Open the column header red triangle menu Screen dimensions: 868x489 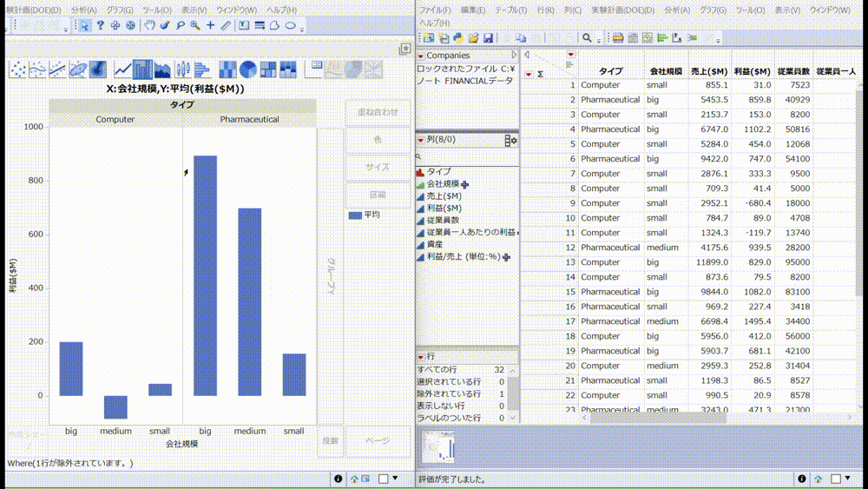coord(571,54)
